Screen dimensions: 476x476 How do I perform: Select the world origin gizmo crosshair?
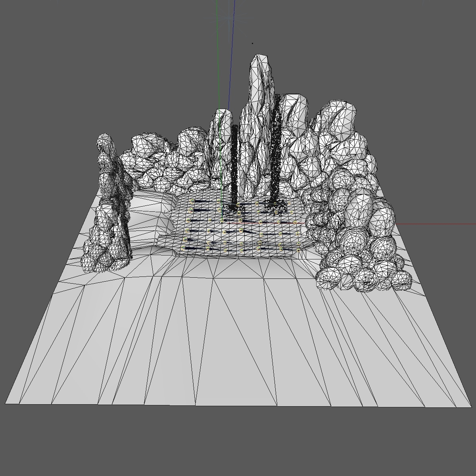[x=228, y=18]
